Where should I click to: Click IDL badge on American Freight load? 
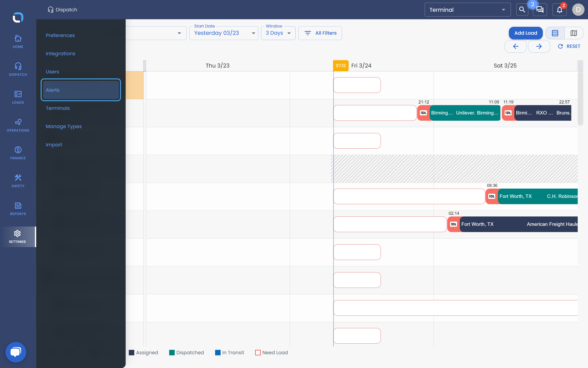(x=454, y=224)
